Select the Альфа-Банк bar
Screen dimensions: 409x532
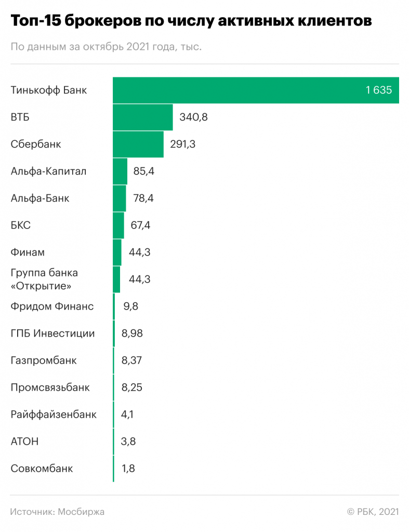point(120,198)
